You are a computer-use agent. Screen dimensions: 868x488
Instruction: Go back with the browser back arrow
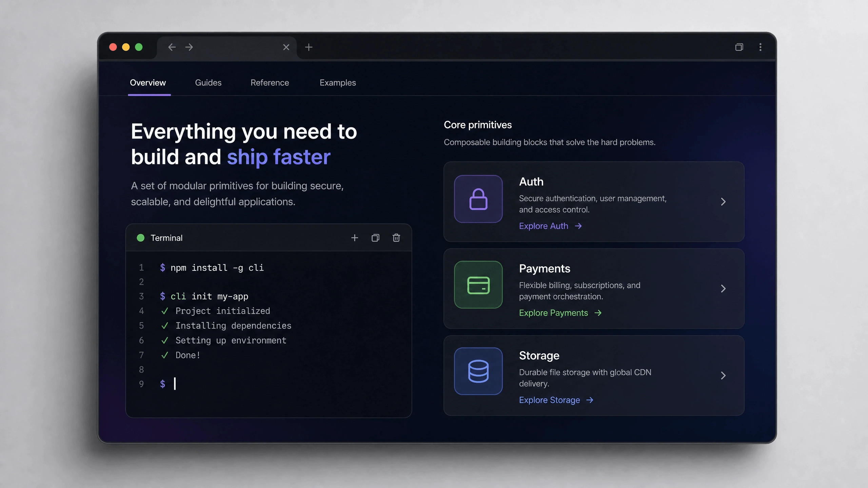[172, 47]
